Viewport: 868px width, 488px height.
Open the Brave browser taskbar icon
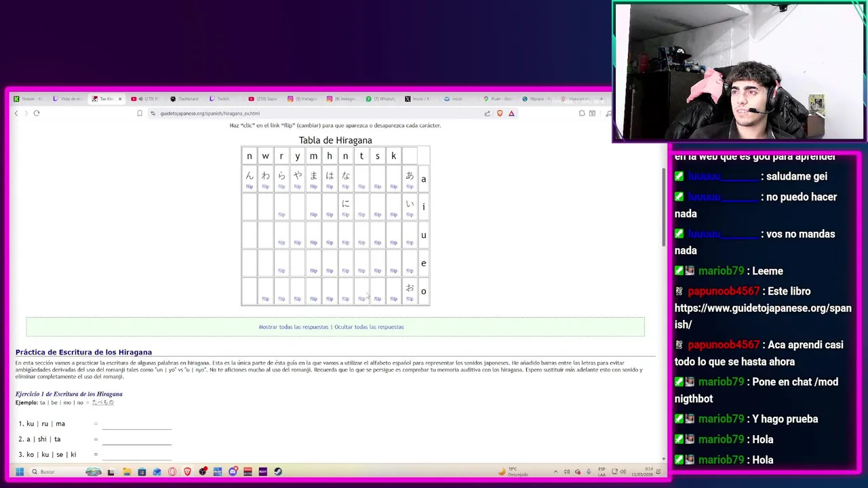[x=188, y=472]
